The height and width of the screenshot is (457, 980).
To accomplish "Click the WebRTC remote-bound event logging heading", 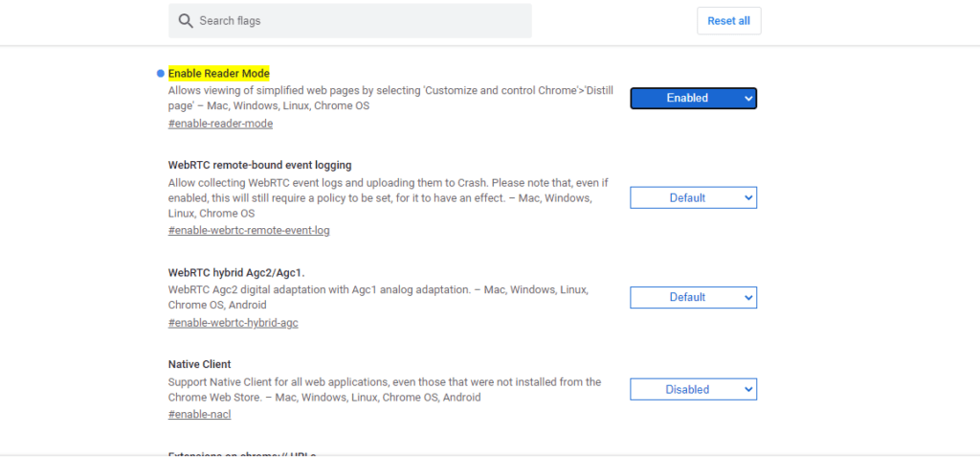I will (260, 166).
